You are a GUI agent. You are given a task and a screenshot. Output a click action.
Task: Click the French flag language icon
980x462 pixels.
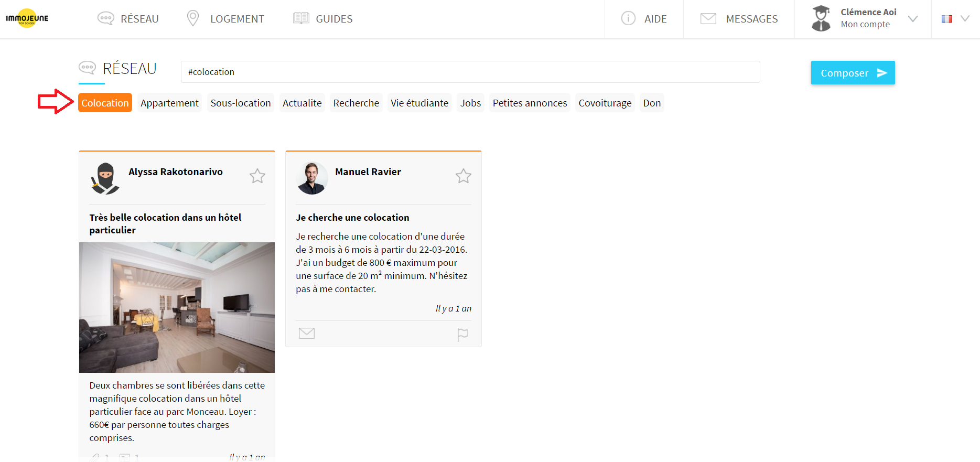pos(947,19)
